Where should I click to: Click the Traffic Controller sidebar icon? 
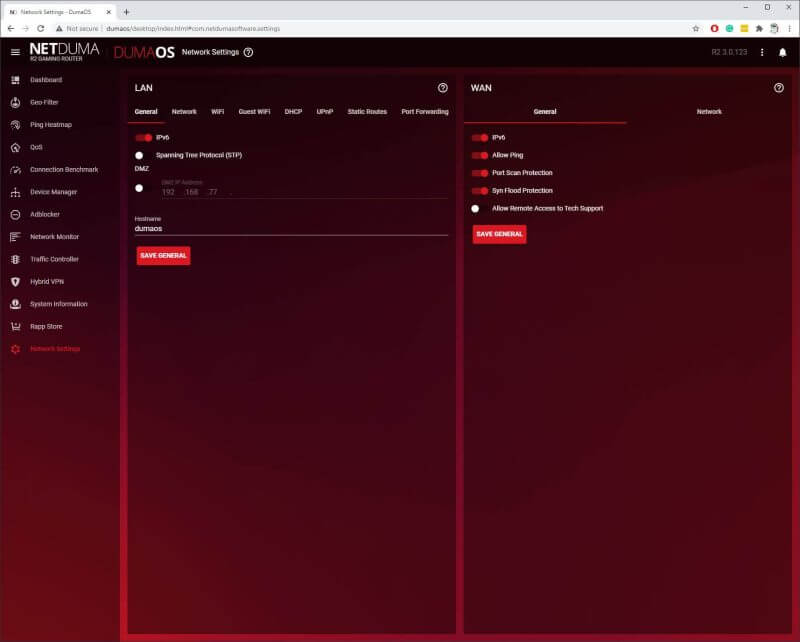(x=15, y=259)
